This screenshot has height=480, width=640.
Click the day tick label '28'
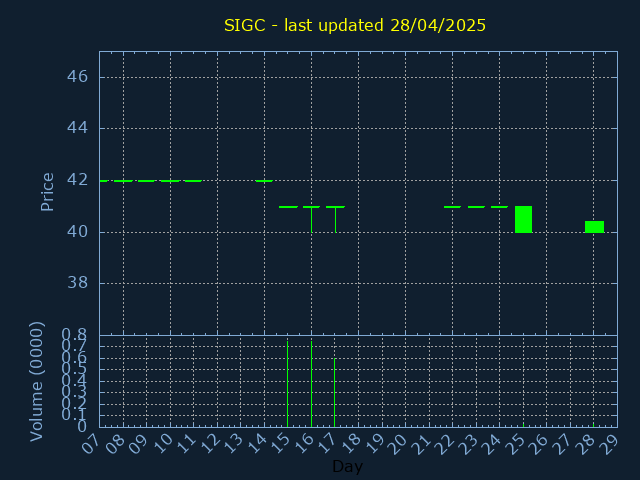click(586, 444)
